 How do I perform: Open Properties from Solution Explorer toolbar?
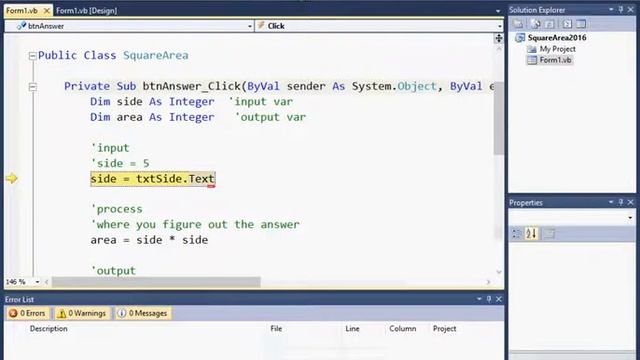[518, 24]
